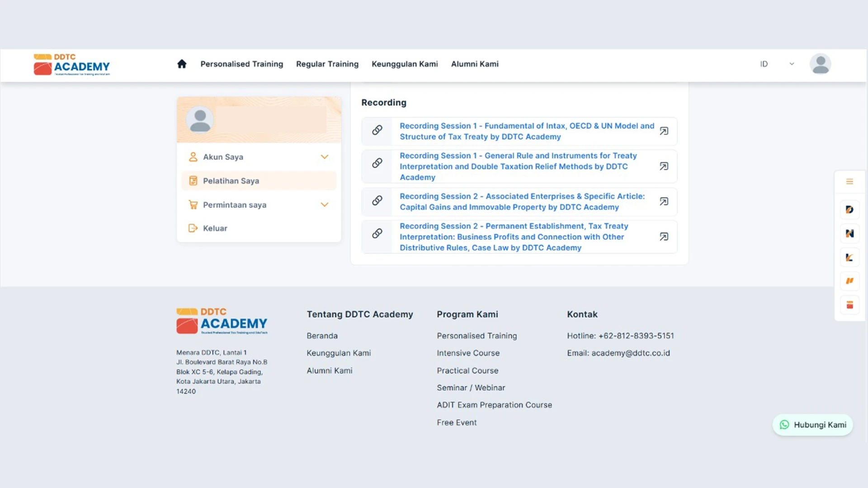The width and height of the screenshot is (868, 488).
Task: Click the Hubungi Kami WhatsApp button
Action: [812, 425]
